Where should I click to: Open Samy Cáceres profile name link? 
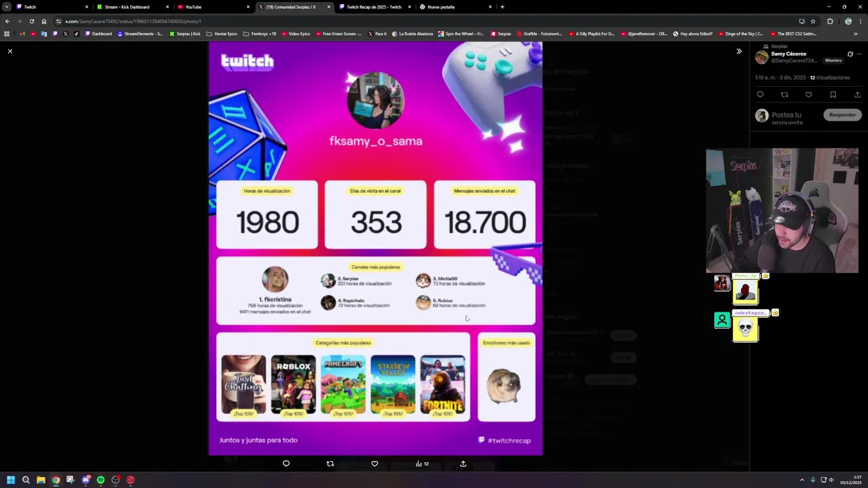click(x=789, y=54)
